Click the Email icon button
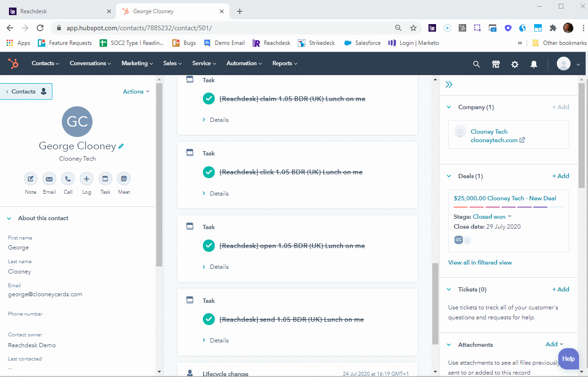The height and width of the screenshot is (377, 588). tap(49, 179)
